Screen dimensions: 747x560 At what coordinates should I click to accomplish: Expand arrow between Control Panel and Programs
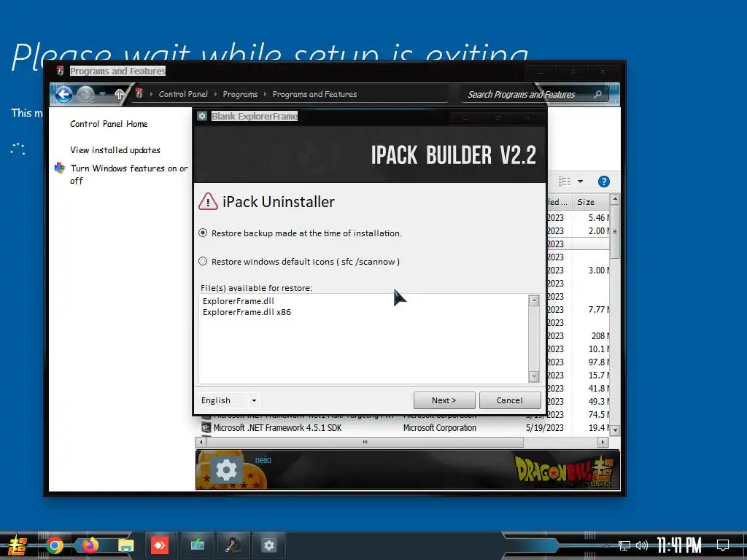click(215, 94)
